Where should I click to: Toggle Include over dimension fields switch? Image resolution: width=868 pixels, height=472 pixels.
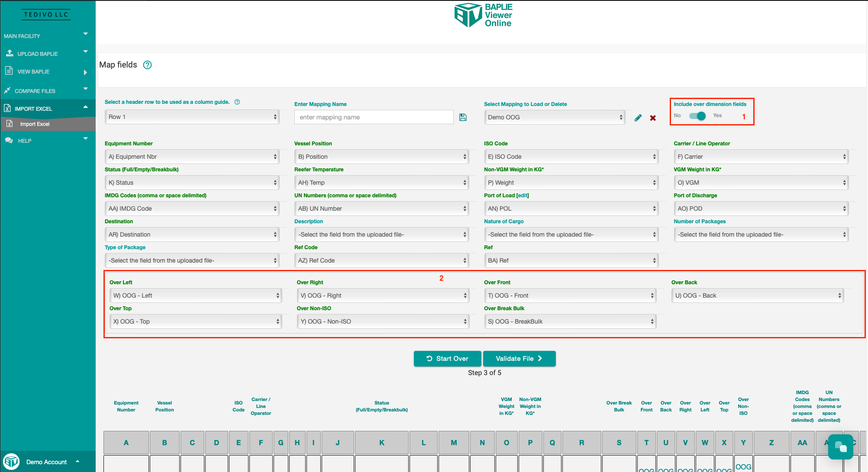pos(697,116)
